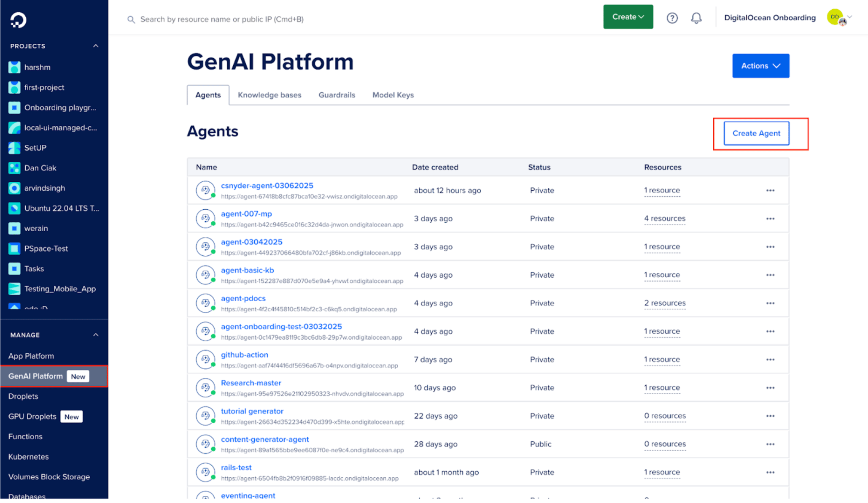Click the agent icon for rails-test

pos(205,472)
